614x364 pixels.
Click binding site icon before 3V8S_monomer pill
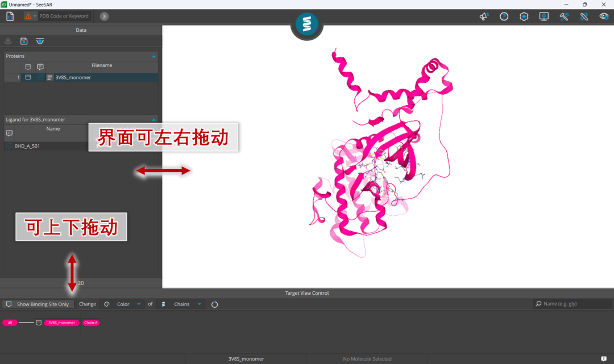coord(39,323)
